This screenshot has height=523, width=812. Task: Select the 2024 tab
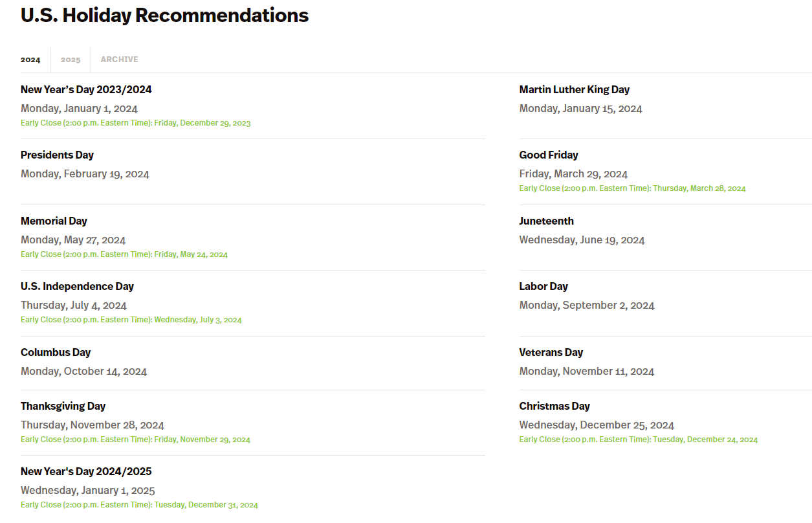(x=30, y=60)
